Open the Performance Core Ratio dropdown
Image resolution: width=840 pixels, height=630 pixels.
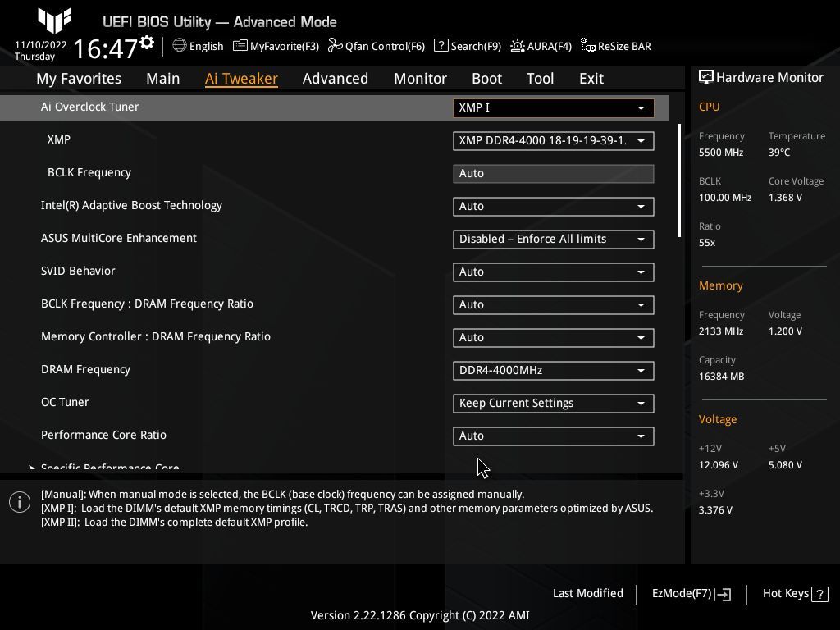(x=554, y=436)
